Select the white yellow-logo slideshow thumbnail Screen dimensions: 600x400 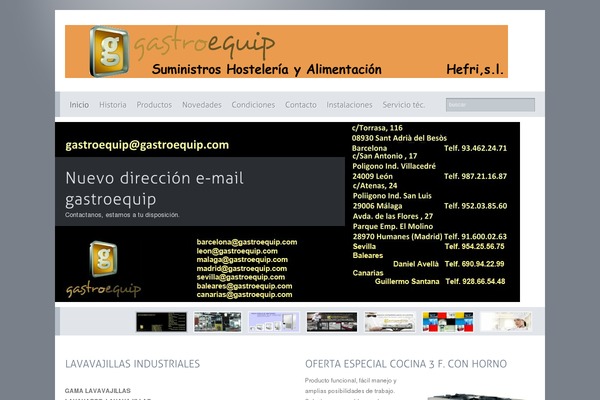(390, 322)
